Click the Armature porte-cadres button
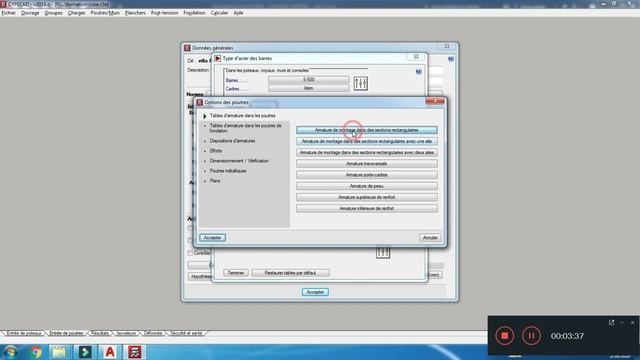Image resolution: width=640 pixels, height=360 pixels. 367,175
